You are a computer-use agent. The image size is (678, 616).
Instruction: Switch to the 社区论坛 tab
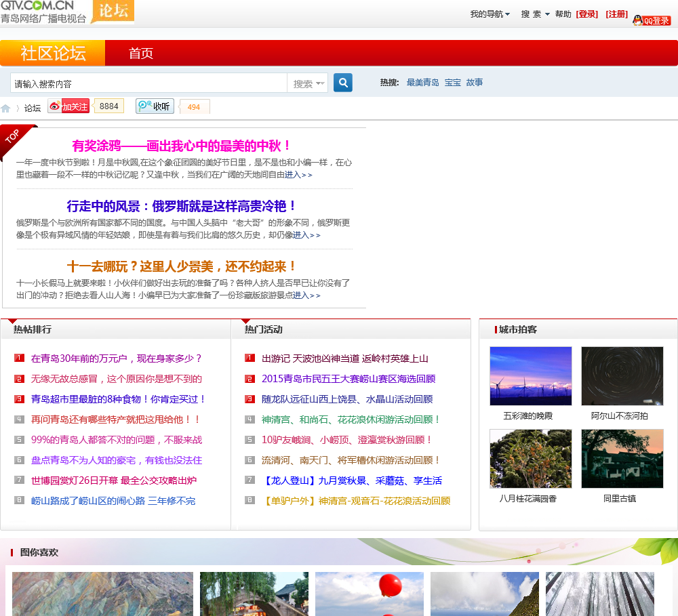(53, 54)
